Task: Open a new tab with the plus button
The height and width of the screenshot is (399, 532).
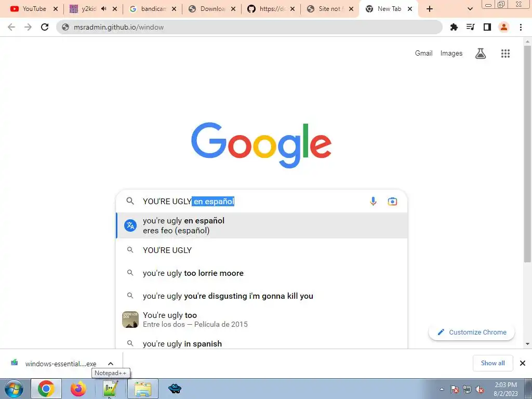Action: [430, 9]
